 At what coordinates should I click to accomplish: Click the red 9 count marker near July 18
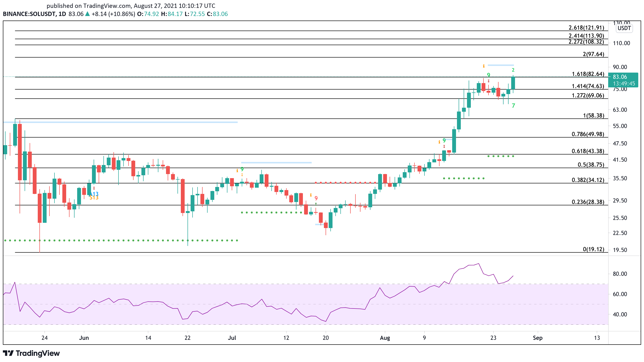pyautogui.click(x=316, y=198)
